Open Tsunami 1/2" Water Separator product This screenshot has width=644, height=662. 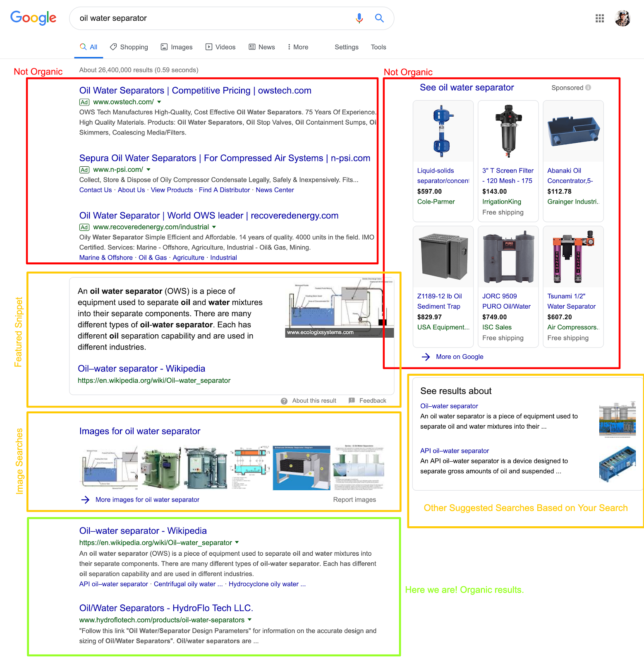(573, 287)
